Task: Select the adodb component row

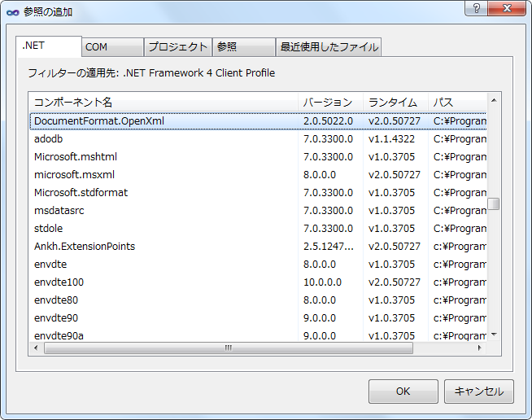Action: point(49,139)
